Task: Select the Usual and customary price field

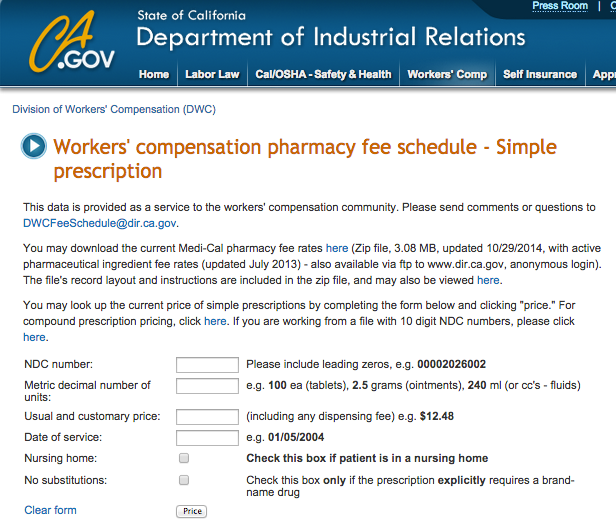Action: tap(207, 417)
